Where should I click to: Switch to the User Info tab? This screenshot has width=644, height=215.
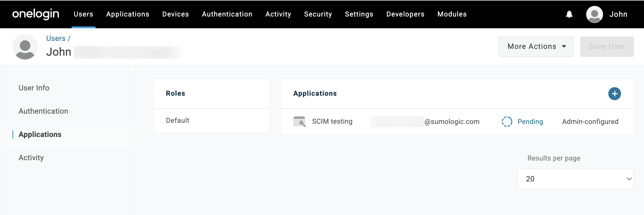pos(34,88)
